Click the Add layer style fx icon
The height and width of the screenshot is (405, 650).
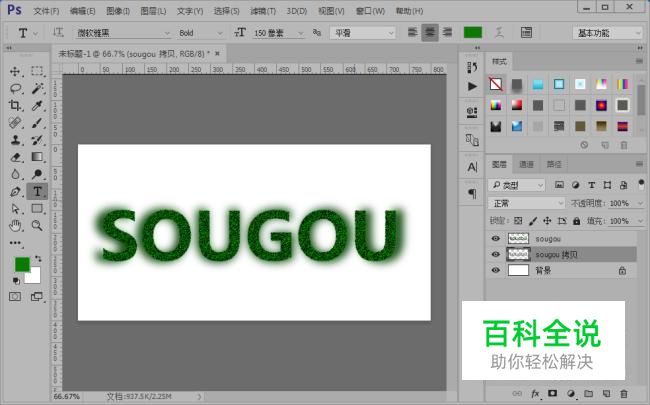(535, 393)
